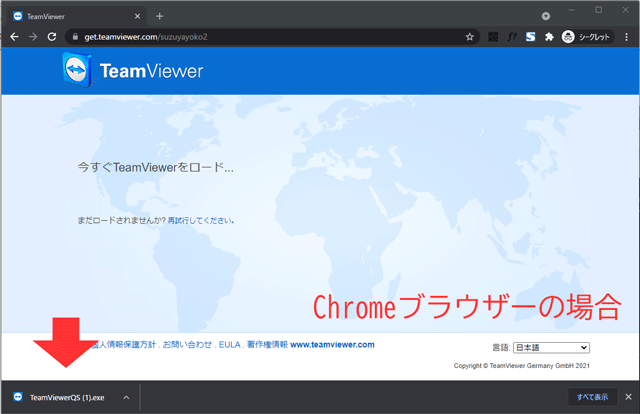This screenshot has width=640, height=414.
Task: Open the Chrome three-dot menu
Action: coord(627,37)
